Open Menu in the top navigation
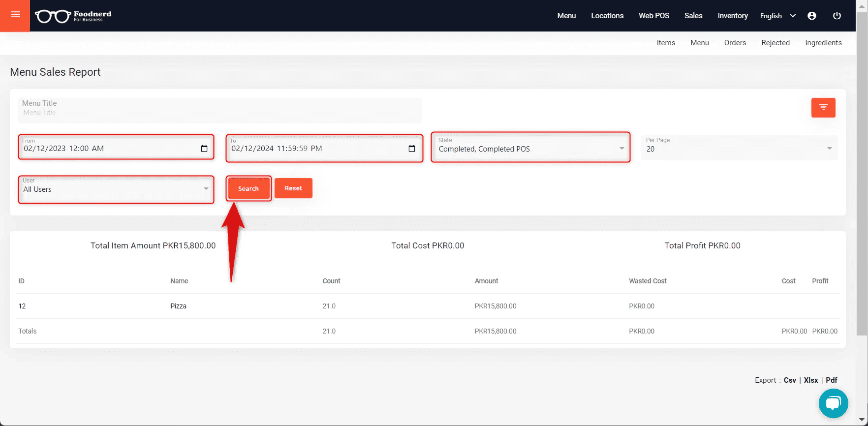 (566, 16)
